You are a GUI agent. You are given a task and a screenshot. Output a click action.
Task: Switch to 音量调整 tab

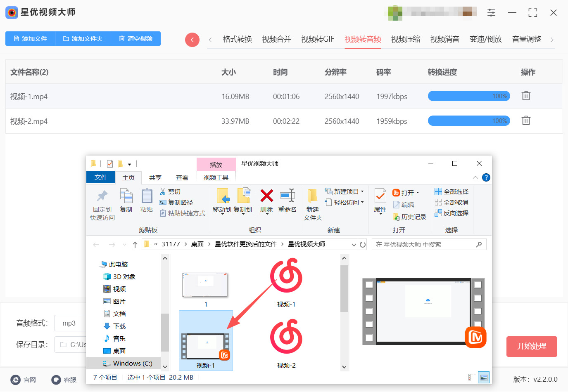(x=527, y=40)
